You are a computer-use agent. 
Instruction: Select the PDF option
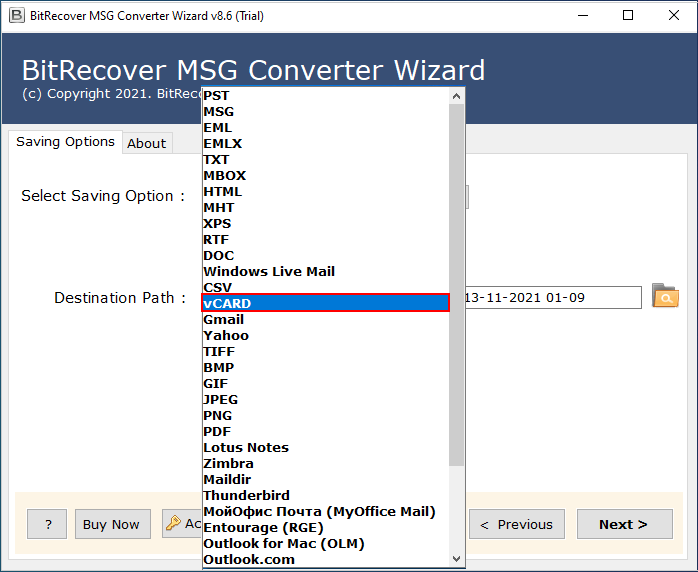(x=326, y=432)
